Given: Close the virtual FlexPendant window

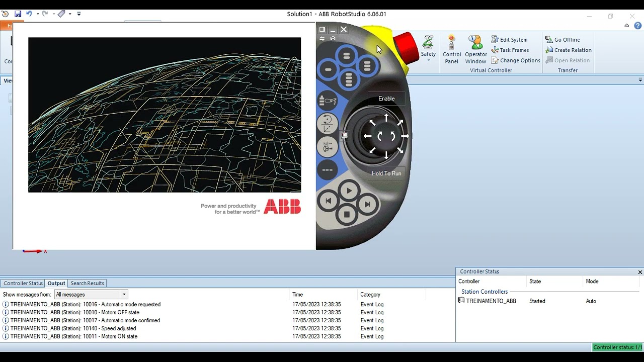Looking at the screenshot, I should pyautogui.click(x=344, y=30).
